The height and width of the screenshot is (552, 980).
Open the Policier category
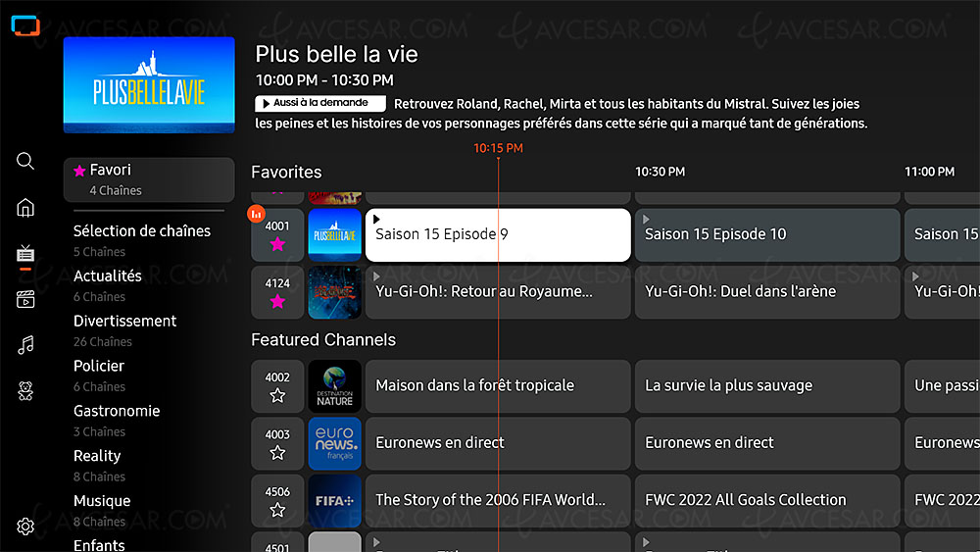(x=99, y=376)
